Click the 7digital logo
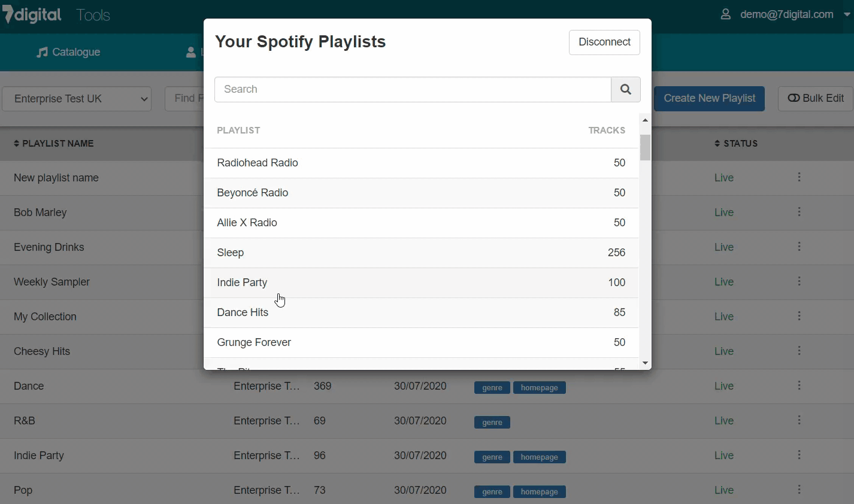The width and height of the screenshot is (854, 504). pyautogui.click(x=32, y=14)
